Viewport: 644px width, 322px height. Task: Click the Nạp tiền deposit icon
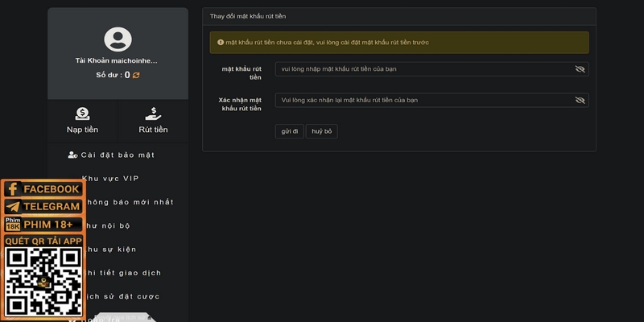(82, 114)
